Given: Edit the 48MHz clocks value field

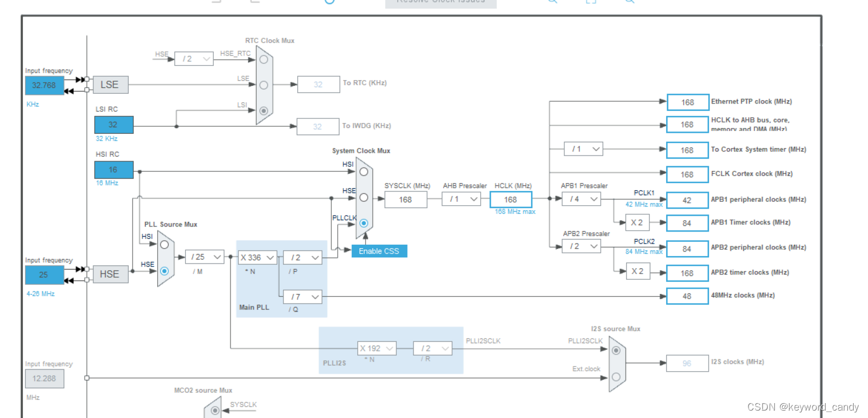Looking at the screenshot, I should [688, 296].
